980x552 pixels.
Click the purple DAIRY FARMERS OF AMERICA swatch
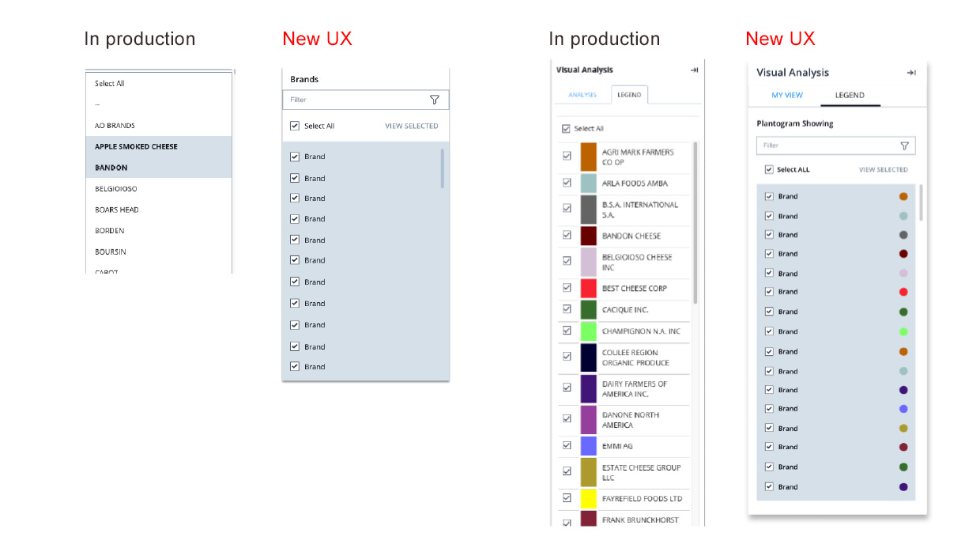[588, 388]
